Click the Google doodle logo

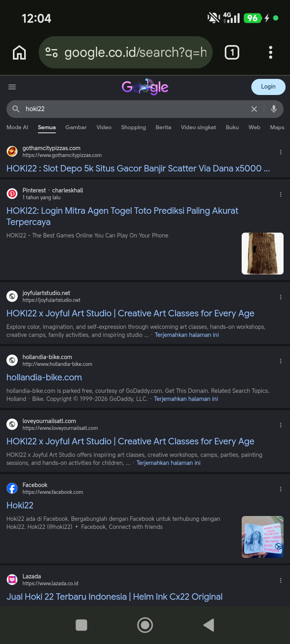(x=145, y=87)
